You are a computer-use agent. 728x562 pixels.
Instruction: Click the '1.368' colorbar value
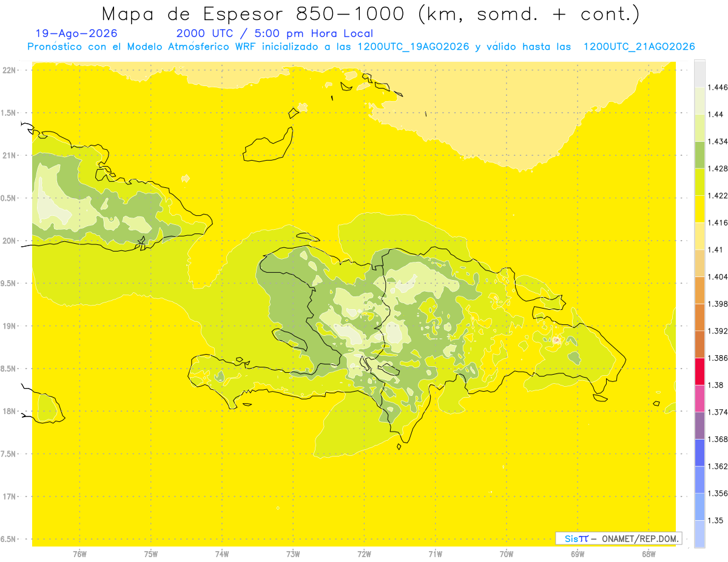coord(717,439)
